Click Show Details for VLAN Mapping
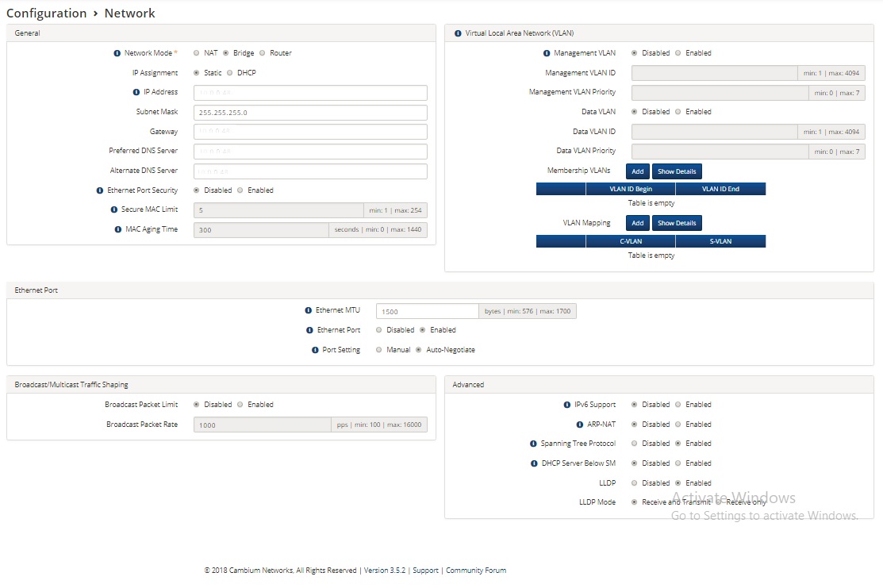The height and width of the screenshot is (588, 883). point(677,223)
